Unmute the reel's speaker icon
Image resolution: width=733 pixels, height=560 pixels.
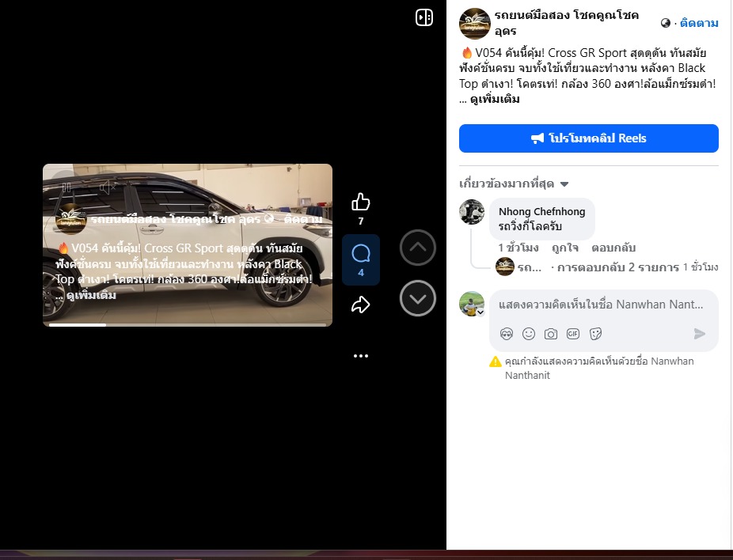coord(108,187)
